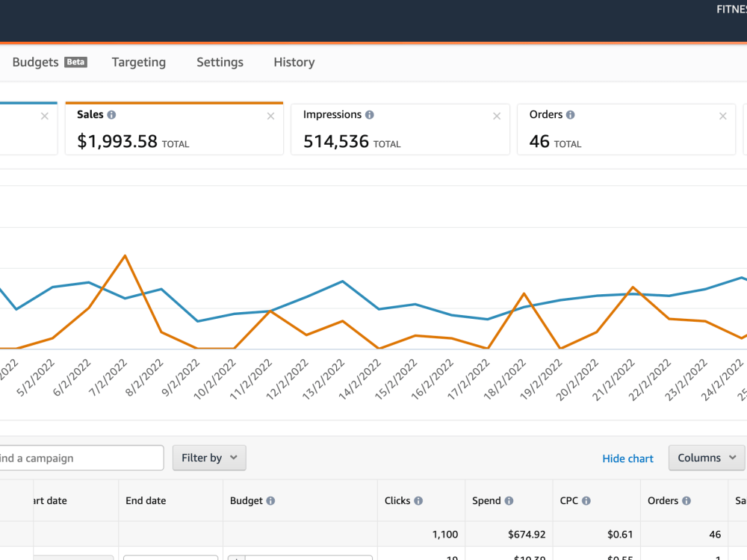Switch to the Targeting tab
Viewport: 747px width, 560px height.
[x=139, y=62]
